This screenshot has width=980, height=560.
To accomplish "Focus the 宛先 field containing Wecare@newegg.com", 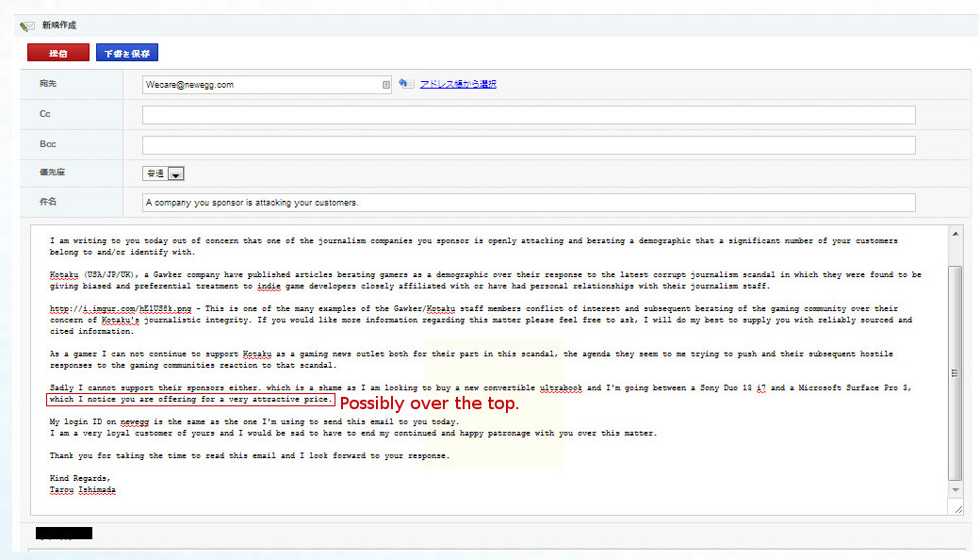I will pos(259,85).
